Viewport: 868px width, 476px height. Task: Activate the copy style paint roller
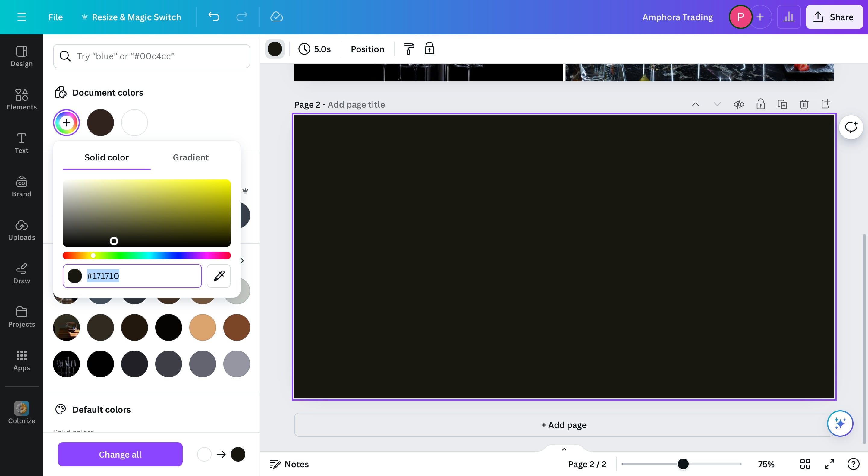(x=408, y=49)
